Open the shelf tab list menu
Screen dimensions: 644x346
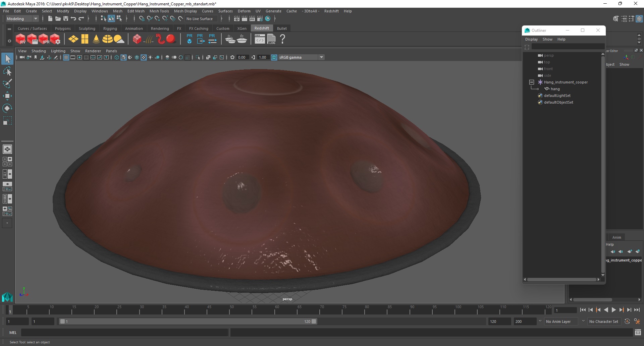tap(9, 29)
